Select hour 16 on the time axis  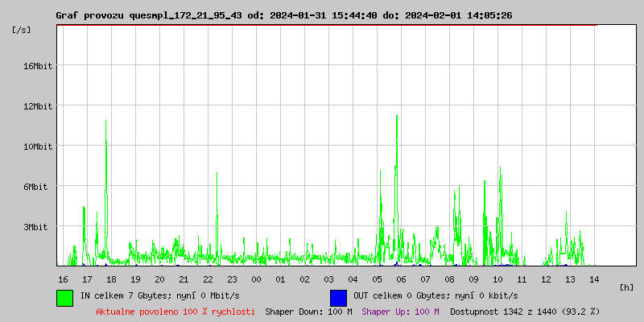coord(63,279)
